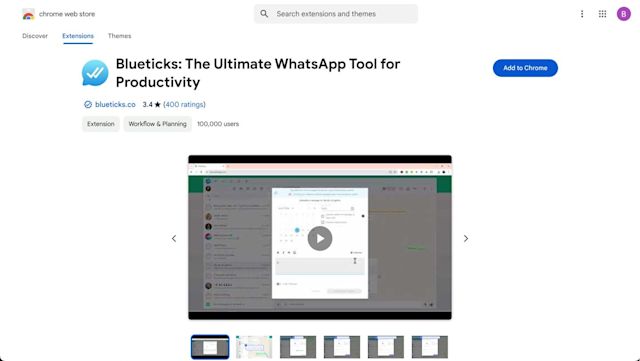Click the verified publisher badge icon
The height and width of the screenshot is (361, 640).
pyautogui.click(x=88, y=105)
